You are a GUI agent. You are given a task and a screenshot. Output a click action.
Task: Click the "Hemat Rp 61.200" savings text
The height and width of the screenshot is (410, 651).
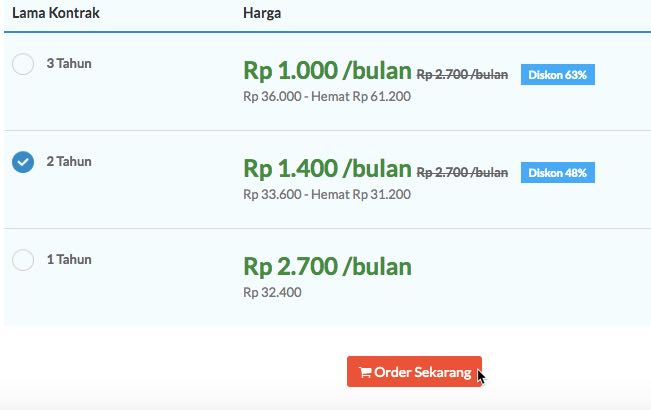[x=362, y=97]
